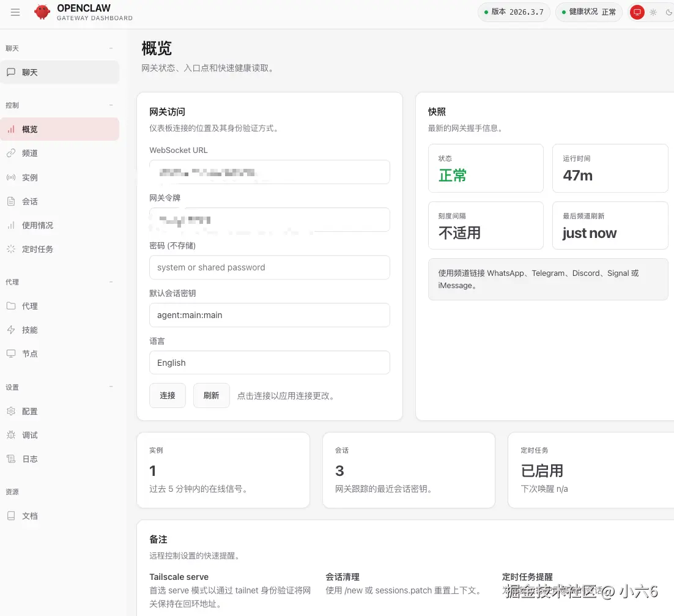Click the Tailscale serve note heading
Viewport: 674px width, 616px height.
179,577
